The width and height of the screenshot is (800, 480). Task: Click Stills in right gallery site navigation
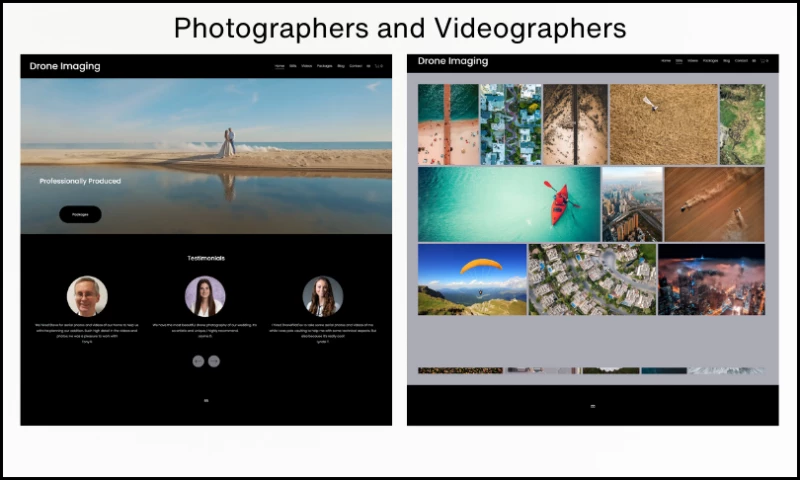[679, 61]
